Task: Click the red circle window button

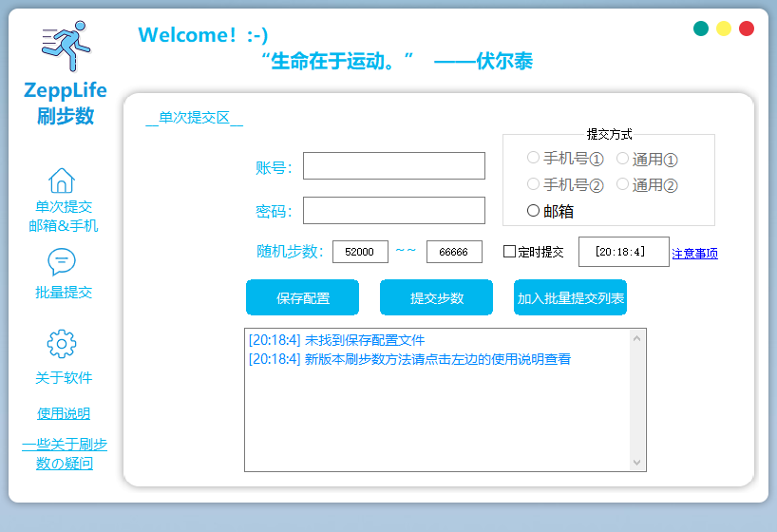Action: (x=747, y=28)
